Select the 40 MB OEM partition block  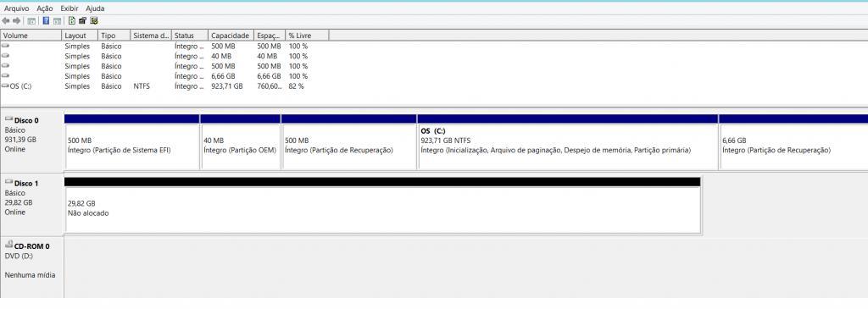click(x=240, y=146)
